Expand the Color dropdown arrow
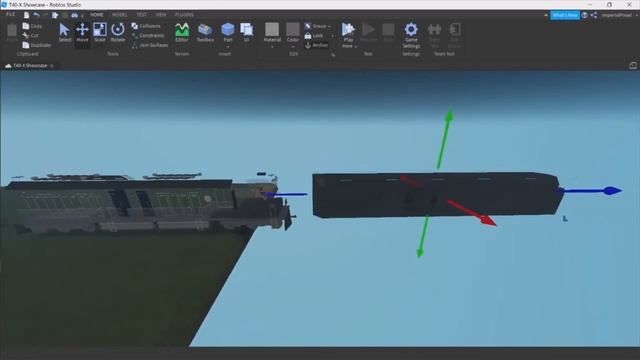640x360 pixels. coord(293,47)
